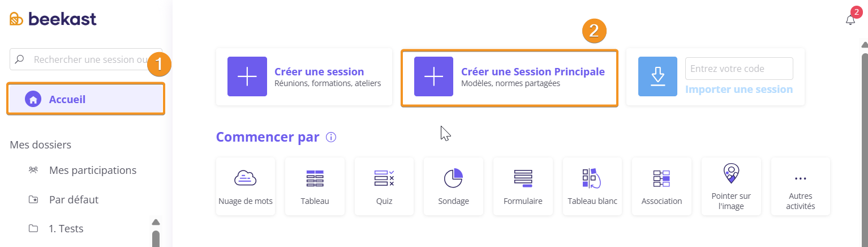Click the Commencer par info icon
The image size is (868, 247).
[332, 137]
